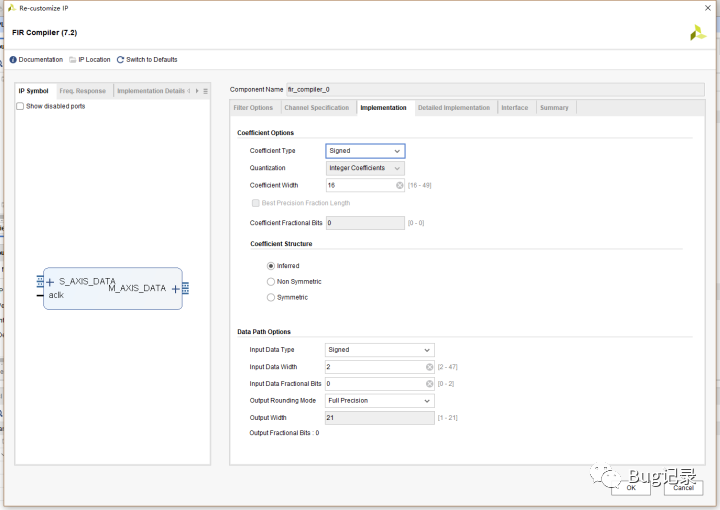
Task: Enable Show disabled ports checkbox
Action: point(21,106)
